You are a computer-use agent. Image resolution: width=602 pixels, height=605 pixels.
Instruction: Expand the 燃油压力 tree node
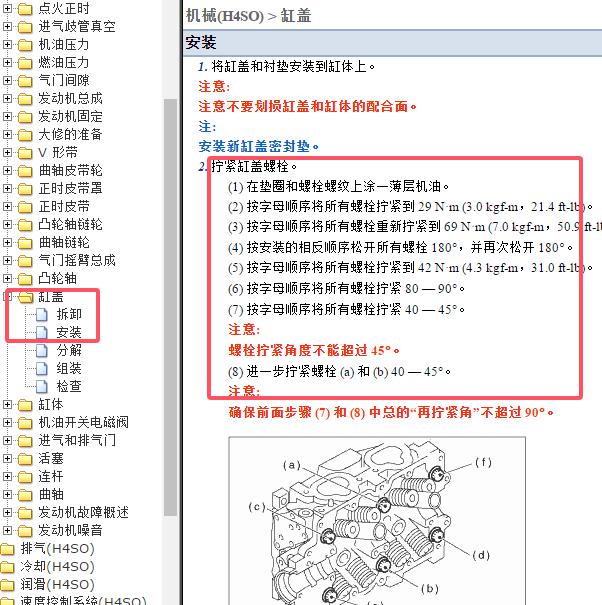[7, 62]
